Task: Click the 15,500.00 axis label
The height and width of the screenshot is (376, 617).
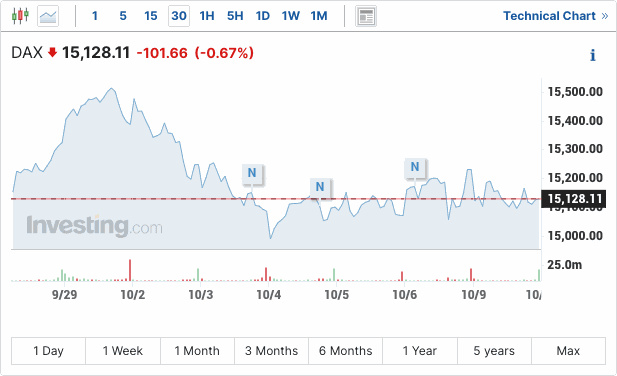Action: (575, 92)
